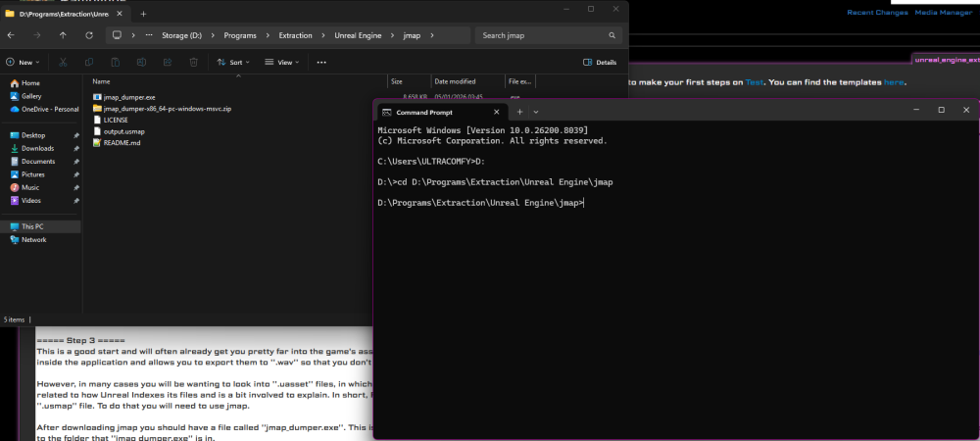Toggle the Details pane button

click(x=600, y=62)
